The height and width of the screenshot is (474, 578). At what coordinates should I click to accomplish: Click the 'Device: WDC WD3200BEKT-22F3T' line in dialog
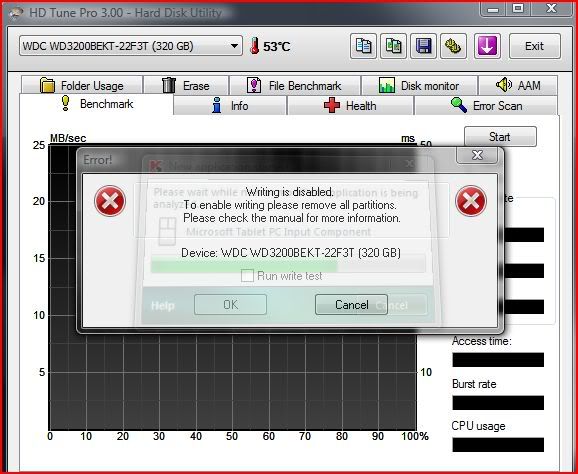(291, 253)
